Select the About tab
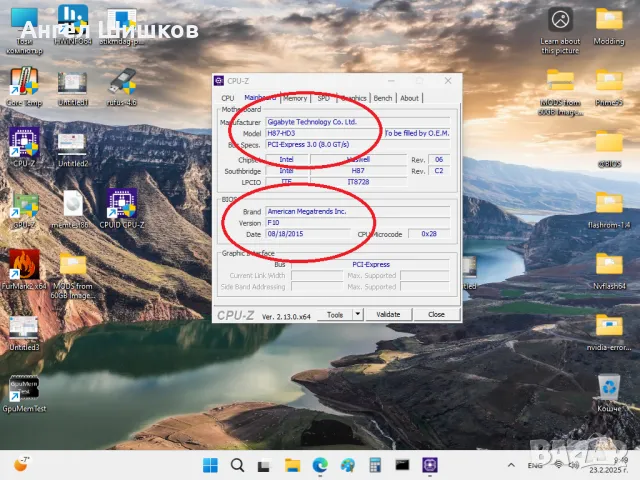The image size is (640, 480). pos(410,98)
